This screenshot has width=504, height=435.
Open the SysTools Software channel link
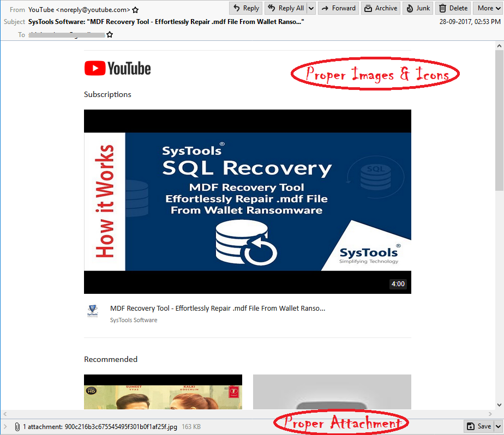pos(134,320)
